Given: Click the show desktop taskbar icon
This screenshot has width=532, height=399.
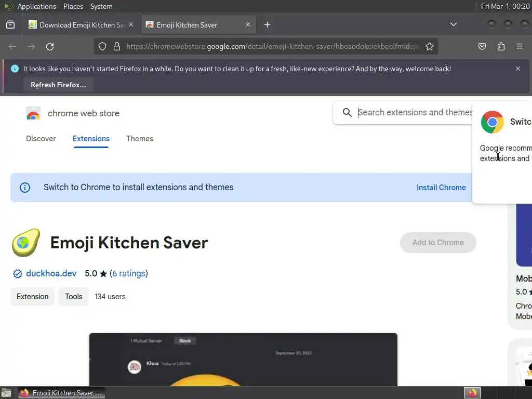Looking at the screenshot, I should (x=6, y=393).
